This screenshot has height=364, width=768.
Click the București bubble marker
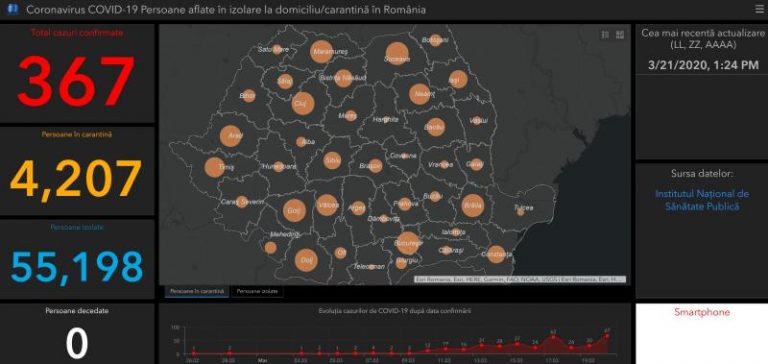point(408,243)
